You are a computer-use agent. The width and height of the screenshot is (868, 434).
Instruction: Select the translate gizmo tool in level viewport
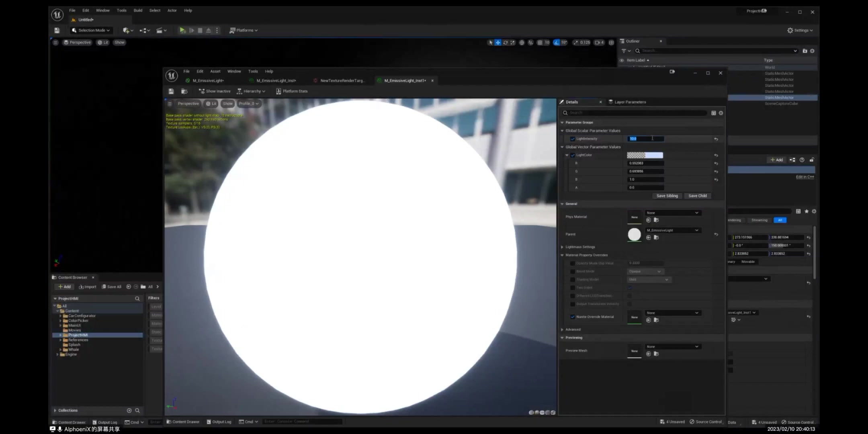click(x=498, y=43)
